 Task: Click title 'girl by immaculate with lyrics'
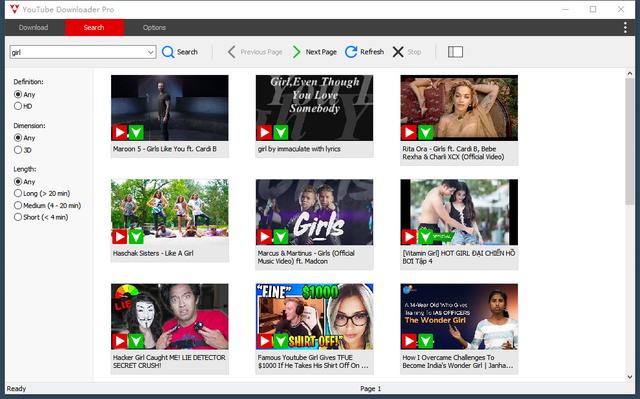pos(299,149)
